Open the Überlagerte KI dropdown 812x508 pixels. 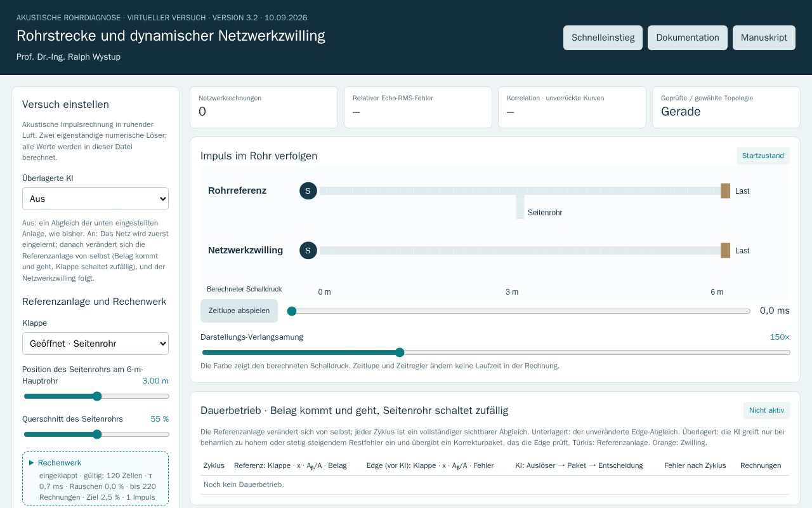(x=95, y=199)
